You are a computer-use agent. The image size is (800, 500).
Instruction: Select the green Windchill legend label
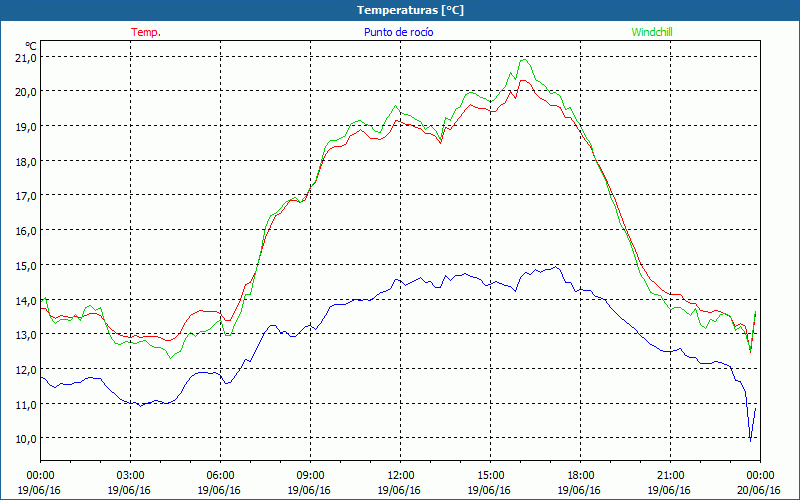(652, 32)
